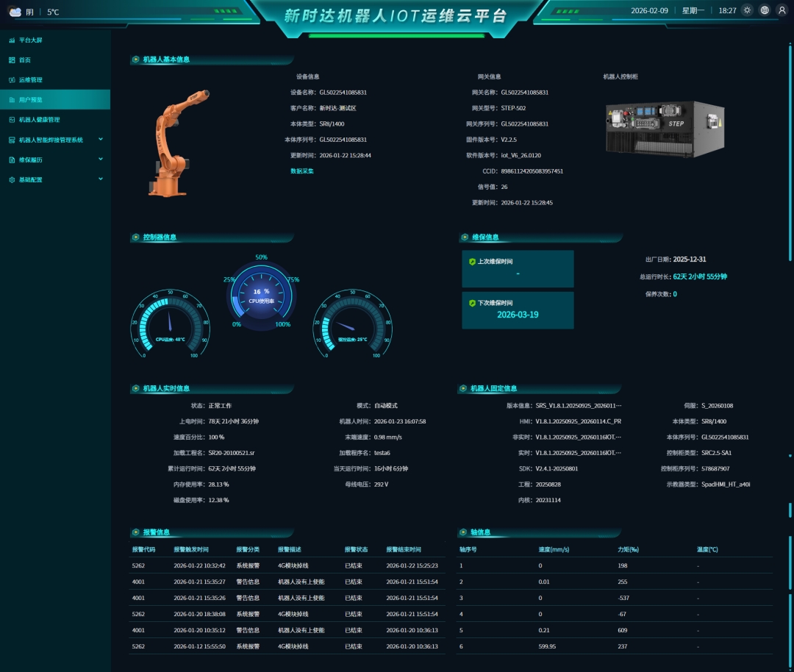Open the 平台大屏 menu item

55,40
